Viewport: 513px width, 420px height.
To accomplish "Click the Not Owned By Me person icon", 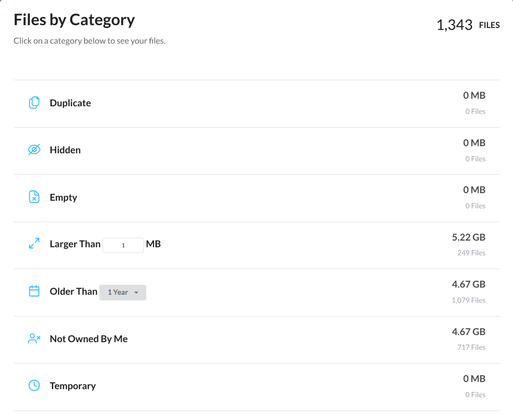I will [34, 338].
